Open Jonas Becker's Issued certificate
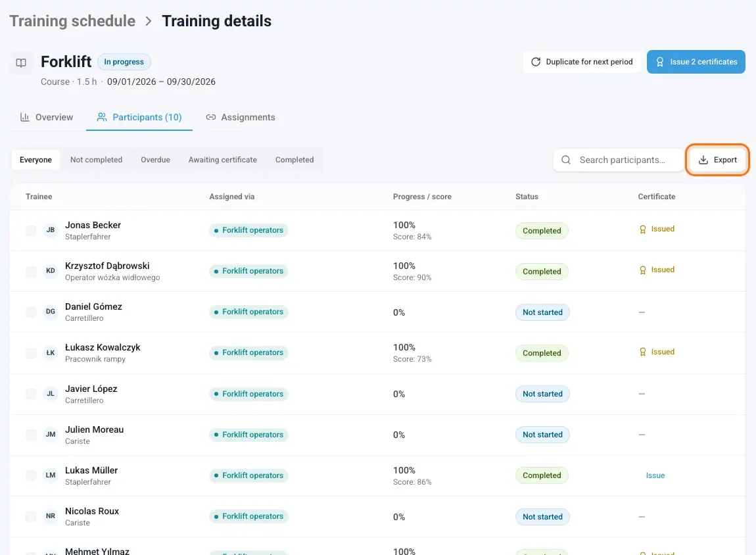 [x=657, y=229]
